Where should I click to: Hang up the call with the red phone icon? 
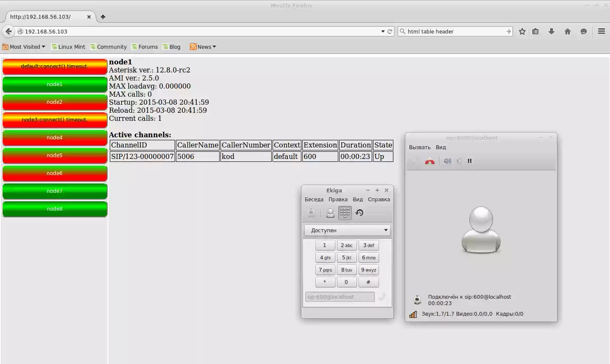click(429, 161)
